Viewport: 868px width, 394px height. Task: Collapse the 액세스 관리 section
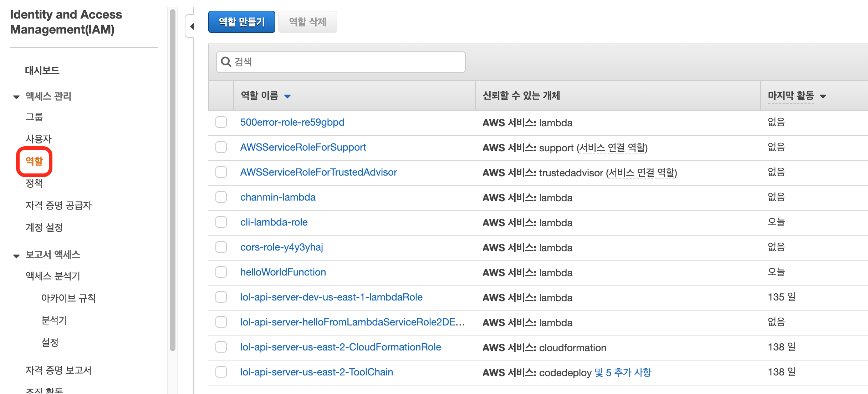coord(16,97)
